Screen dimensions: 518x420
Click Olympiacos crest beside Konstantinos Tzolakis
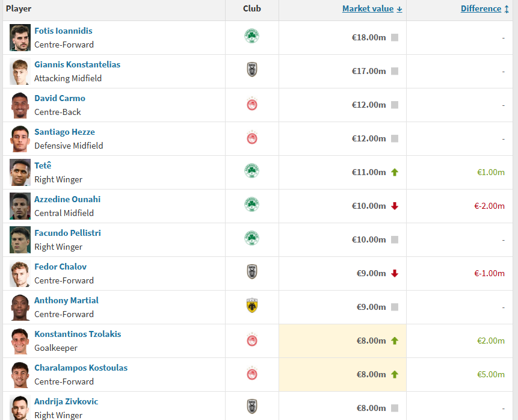pyautogui.click(x=252, y=340)
